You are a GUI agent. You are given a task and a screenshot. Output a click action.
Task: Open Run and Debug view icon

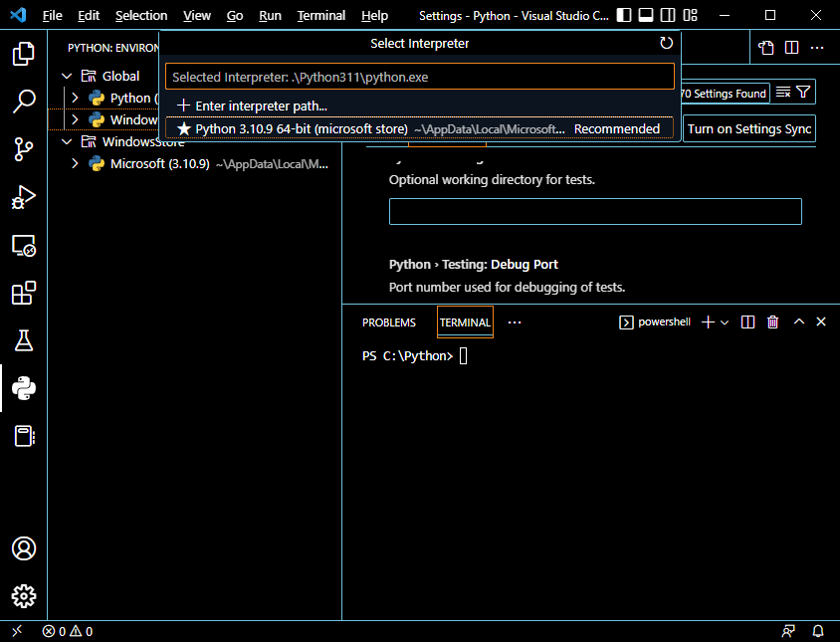point(24,197)
